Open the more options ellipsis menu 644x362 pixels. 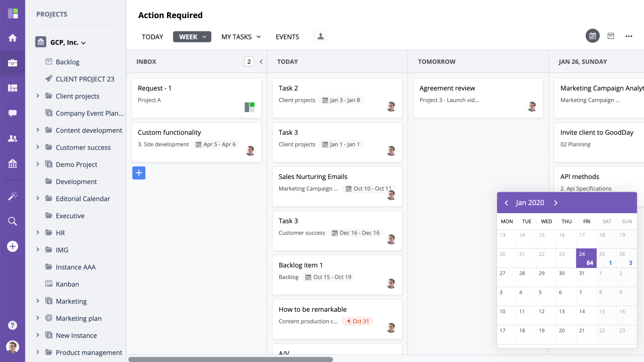pyautogui.click(x=629, y=36)
